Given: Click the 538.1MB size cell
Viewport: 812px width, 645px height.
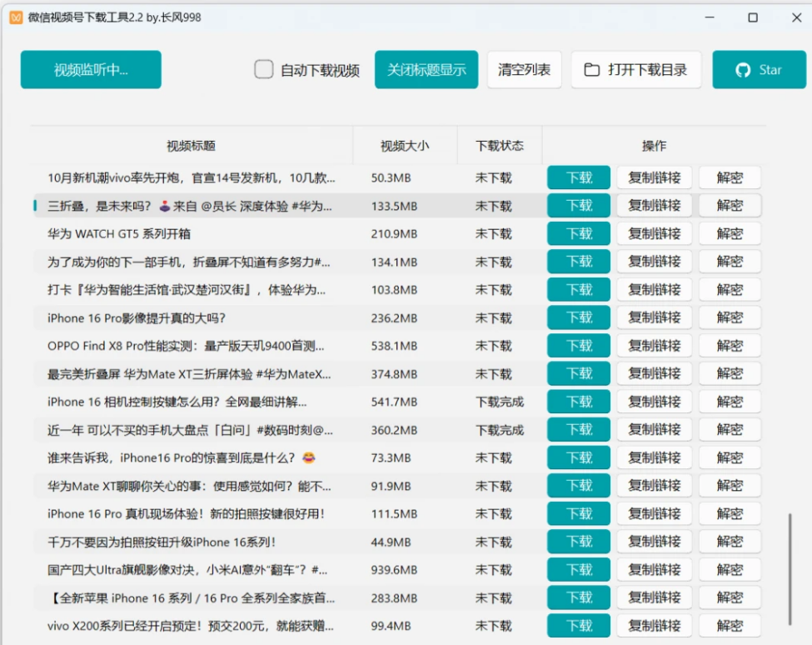Looking at the screenshot, I should [x=394, y=346].
